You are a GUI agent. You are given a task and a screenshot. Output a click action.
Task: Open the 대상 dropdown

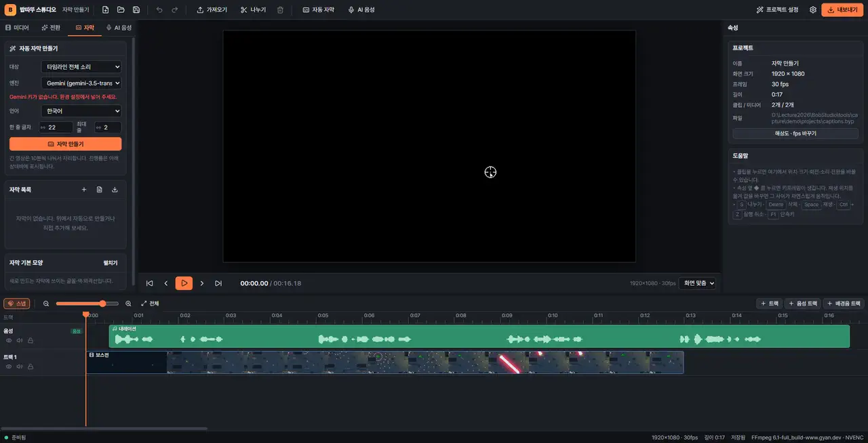[81, 67]
